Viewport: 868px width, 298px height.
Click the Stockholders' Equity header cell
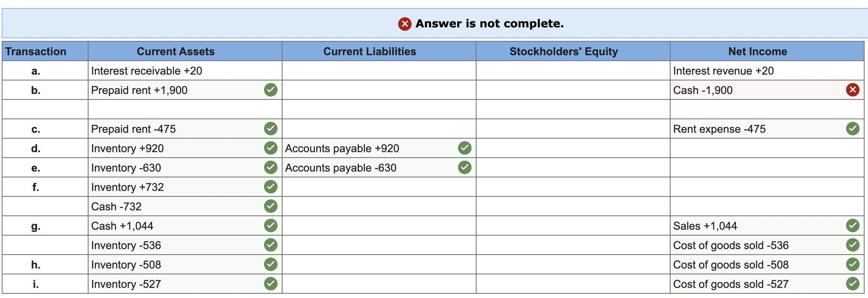pos(564,51)
